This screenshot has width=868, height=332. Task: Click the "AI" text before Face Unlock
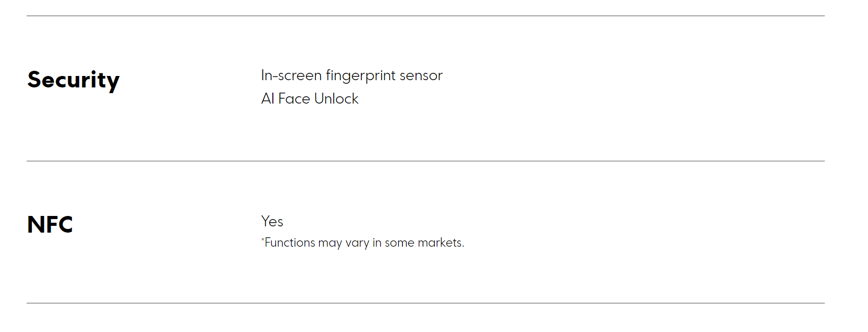pyautogui.click(x=268, y=99)
